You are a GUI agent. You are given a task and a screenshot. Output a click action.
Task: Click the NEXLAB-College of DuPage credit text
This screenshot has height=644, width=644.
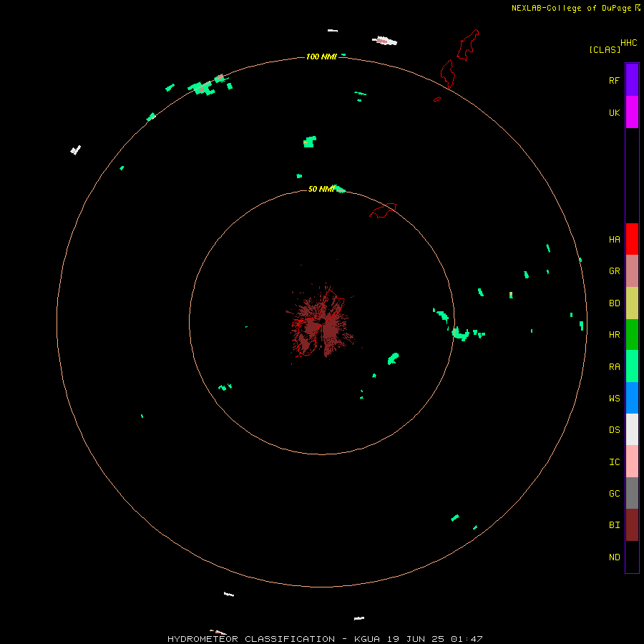pyautogui.click(x=571, y=8)
